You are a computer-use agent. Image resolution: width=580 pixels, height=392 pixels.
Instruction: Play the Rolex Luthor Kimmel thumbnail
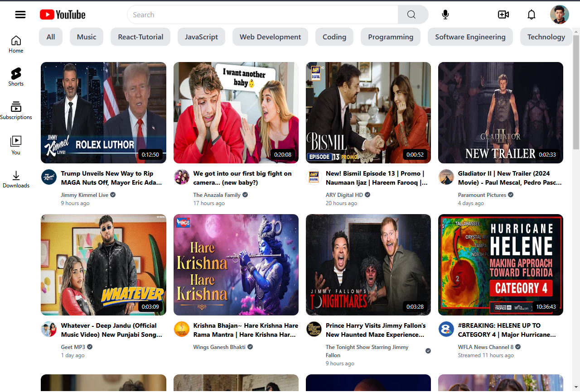pos(103,113)
